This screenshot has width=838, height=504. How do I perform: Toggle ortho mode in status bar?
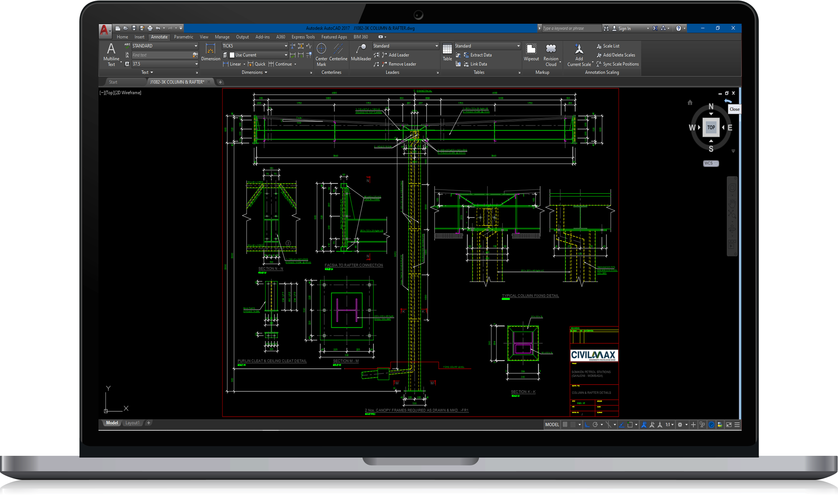(x=587, y=425)
